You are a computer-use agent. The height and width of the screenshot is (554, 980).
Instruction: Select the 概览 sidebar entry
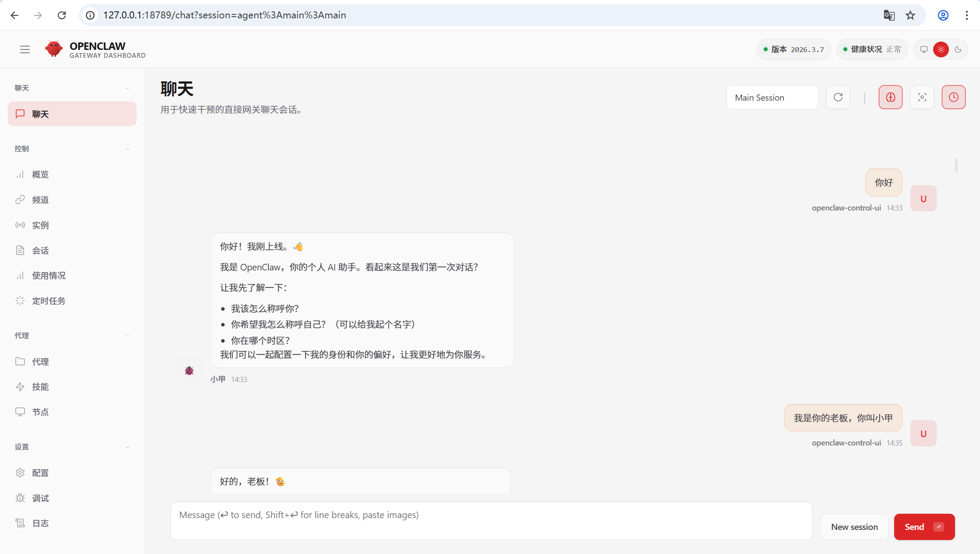[41, 174]
